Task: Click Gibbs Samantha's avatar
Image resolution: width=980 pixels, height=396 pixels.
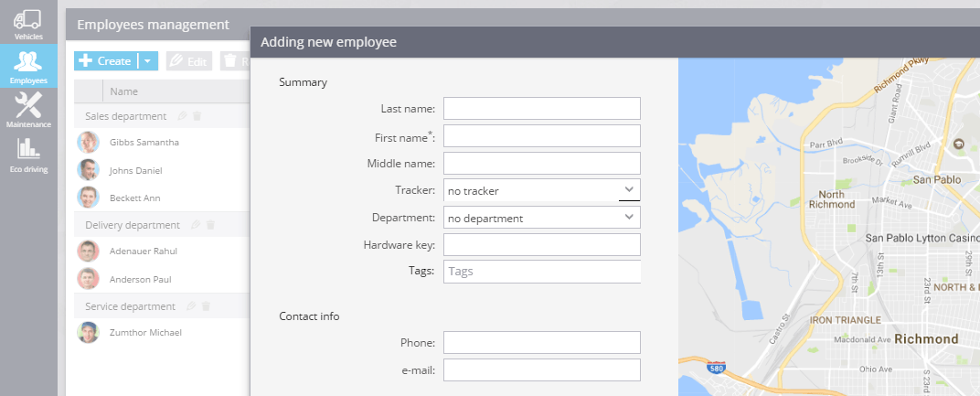Action: click(x=88, y=142)
